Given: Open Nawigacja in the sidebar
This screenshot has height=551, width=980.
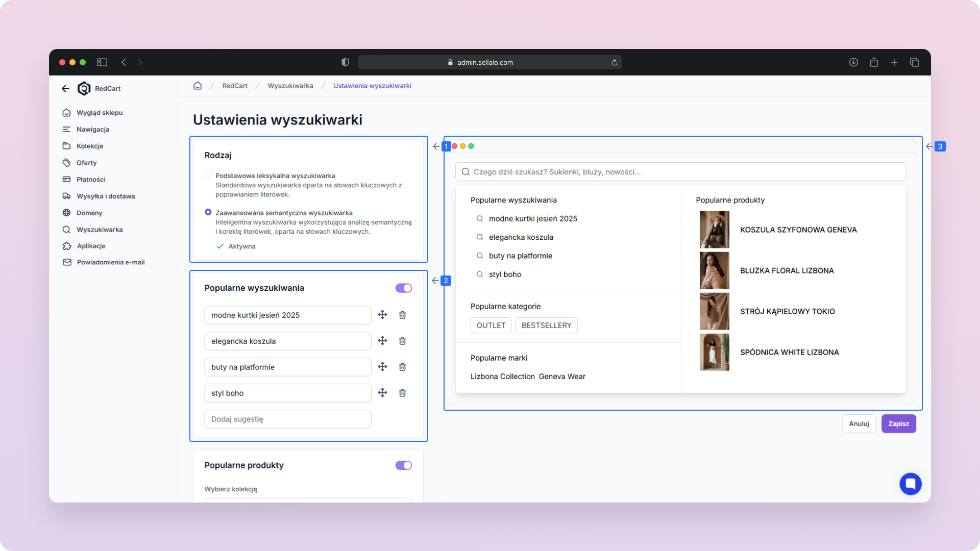Looking at the screenshot, I should 93,130.
